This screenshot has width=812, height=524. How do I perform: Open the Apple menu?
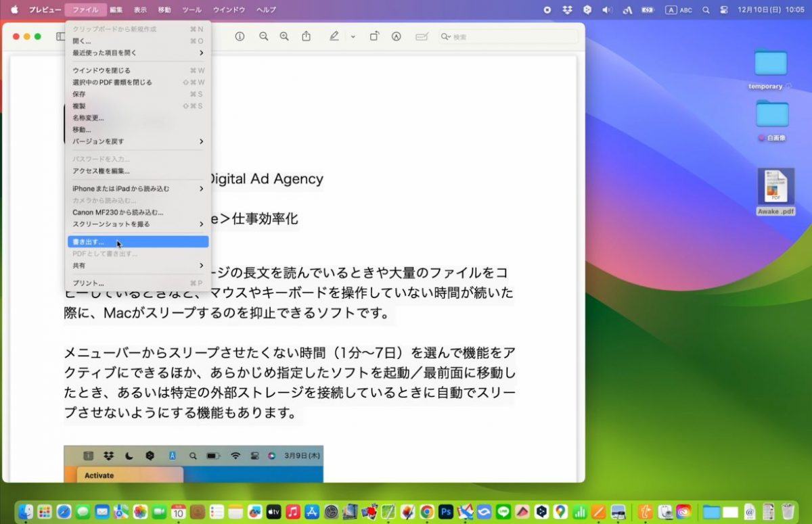point(14,10)
